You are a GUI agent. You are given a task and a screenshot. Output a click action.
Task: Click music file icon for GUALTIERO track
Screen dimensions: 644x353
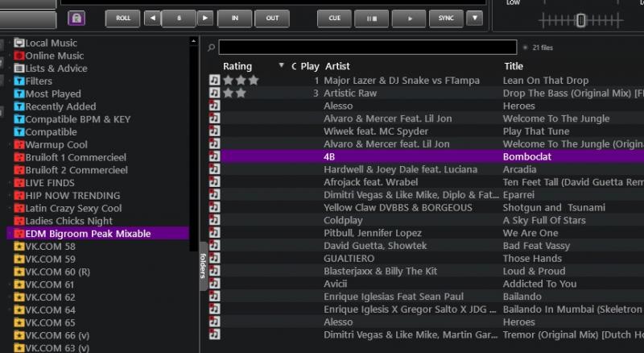point(214,258)
